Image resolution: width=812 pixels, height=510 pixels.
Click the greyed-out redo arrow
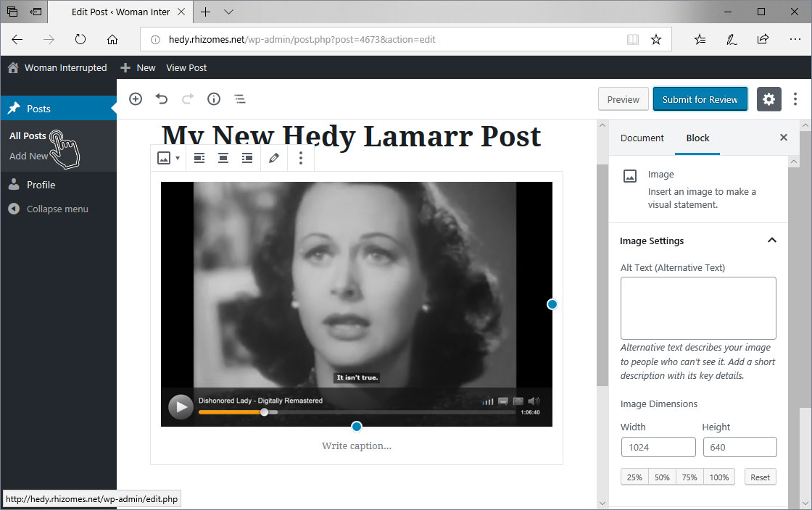(x=188, y=99)
